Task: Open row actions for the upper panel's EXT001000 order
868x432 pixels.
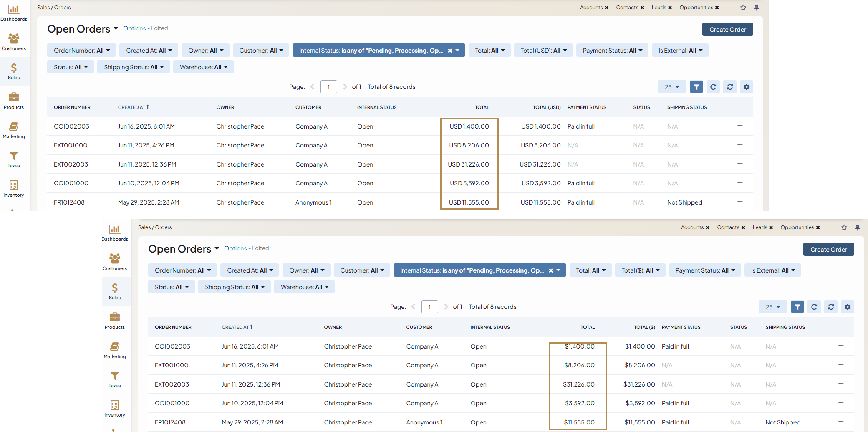Action: pos(739,145)
